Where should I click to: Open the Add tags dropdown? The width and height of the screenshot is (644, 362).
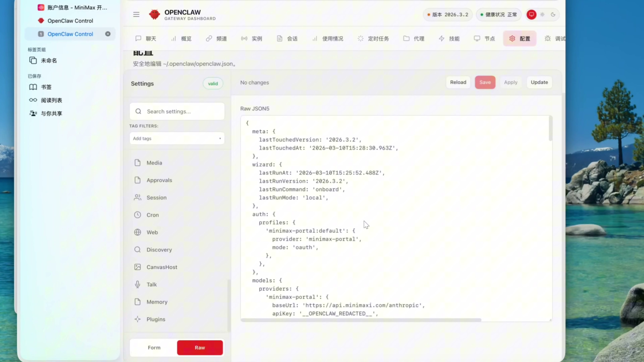[x=177, y=138]
